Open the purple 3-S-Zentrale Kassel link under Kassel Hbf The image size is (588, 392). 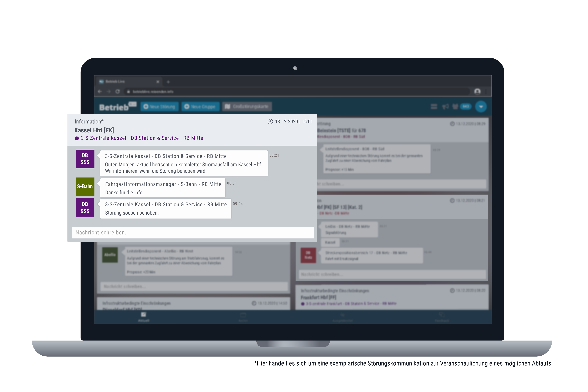click(x=142, y=138)
